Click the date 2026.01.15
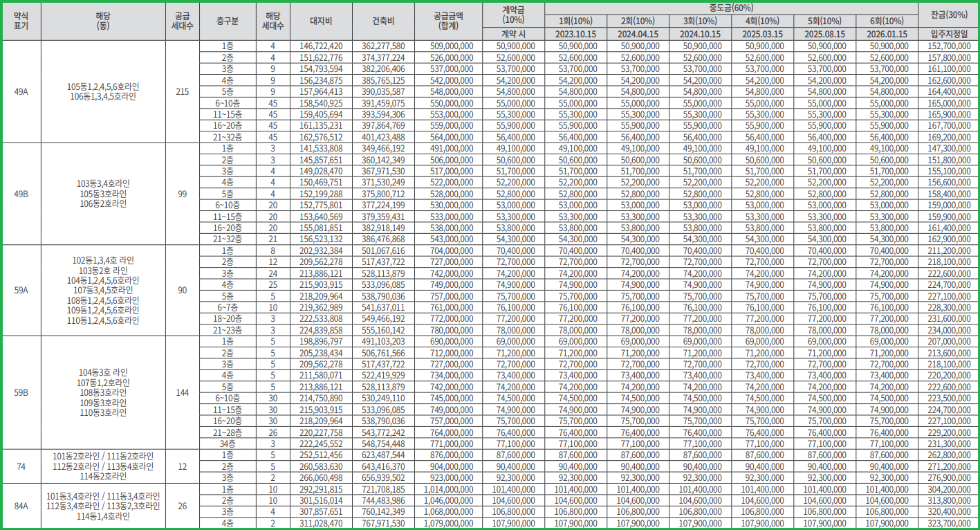The height and width of the screenshot is (530, 980). coord(886,34)
